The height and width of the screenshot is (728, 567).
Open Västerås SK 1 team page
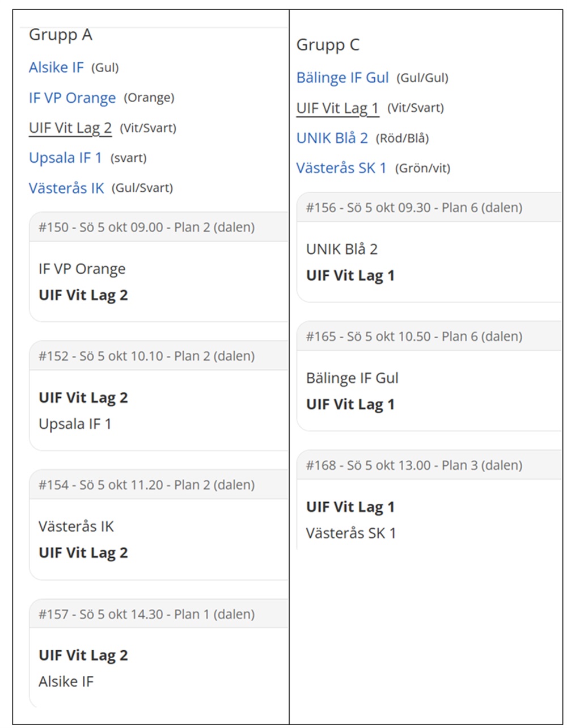341,168
